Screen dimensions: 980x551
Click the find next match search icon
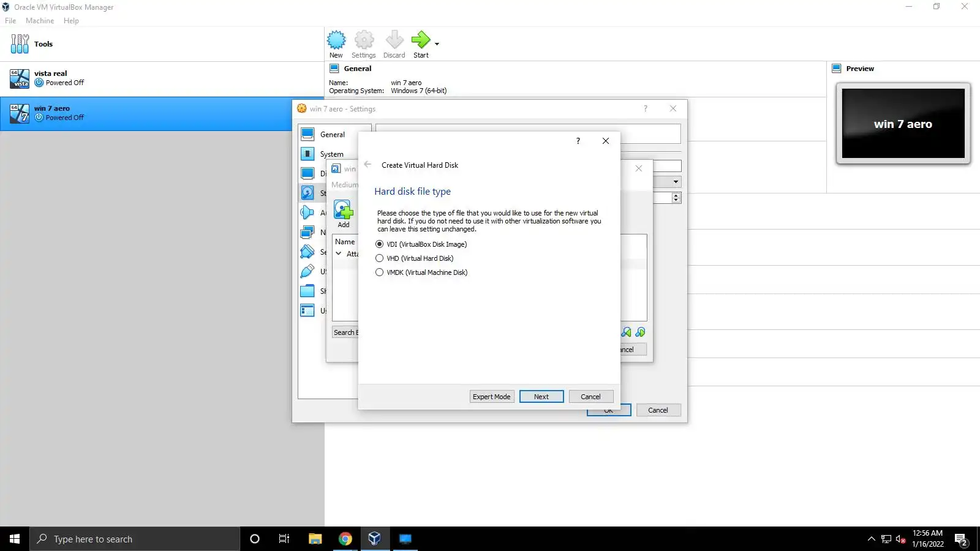coord(640,332)
